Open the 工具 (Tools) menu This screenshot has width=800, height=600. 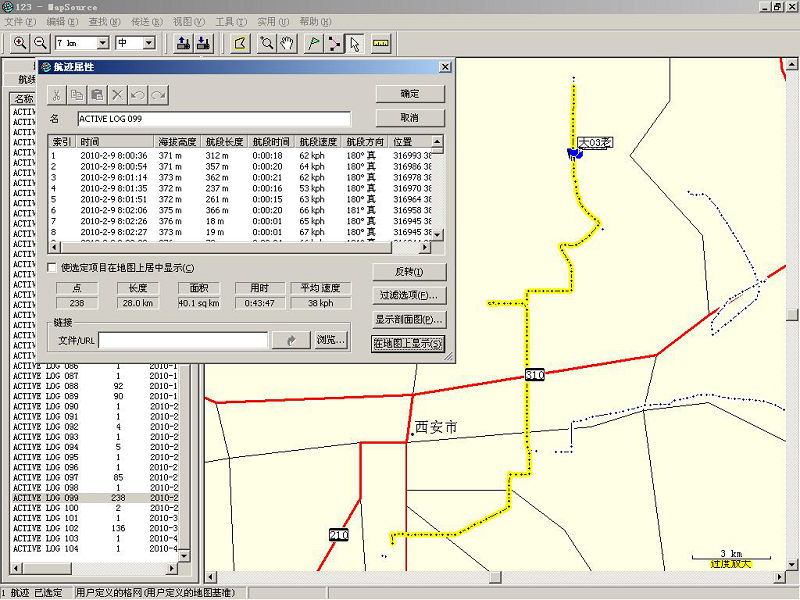pyautogui.click(x=230, y=21)
